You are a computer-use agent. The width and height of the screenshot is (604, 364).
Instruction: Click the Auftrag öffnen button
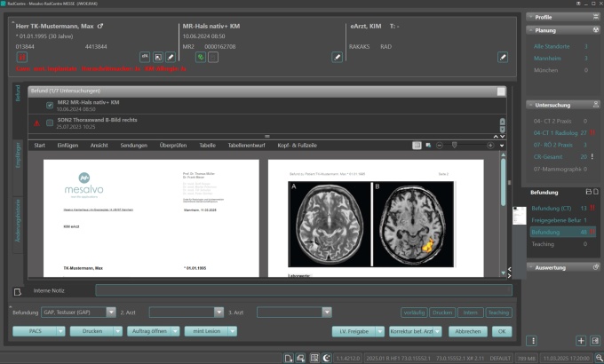point(149,331)
